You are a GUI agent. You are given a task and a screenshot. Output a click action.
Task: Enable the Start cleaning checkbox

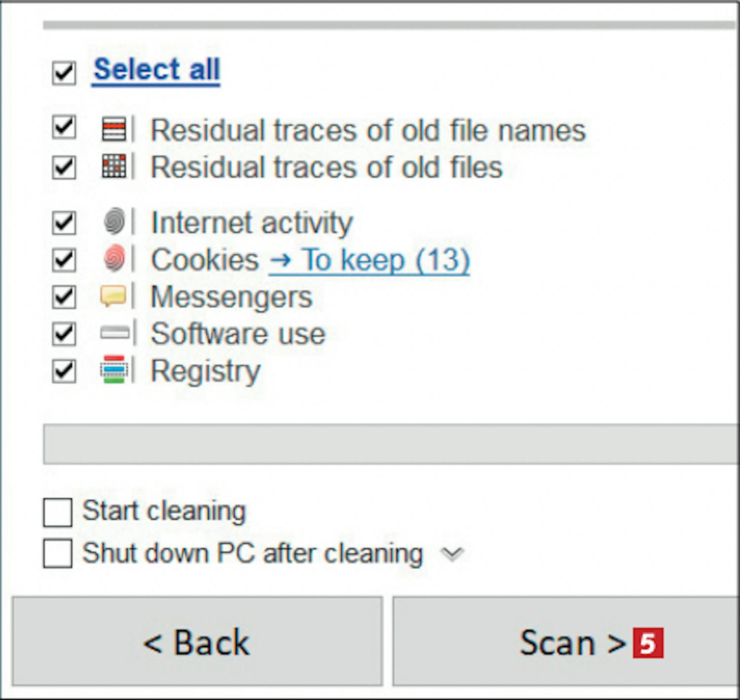58,512
